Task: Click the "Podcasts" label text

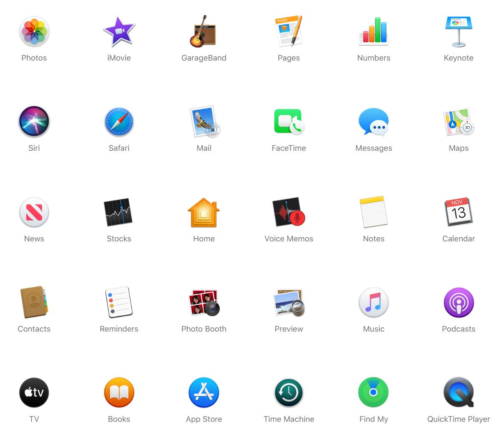Action: pos(459,329)
